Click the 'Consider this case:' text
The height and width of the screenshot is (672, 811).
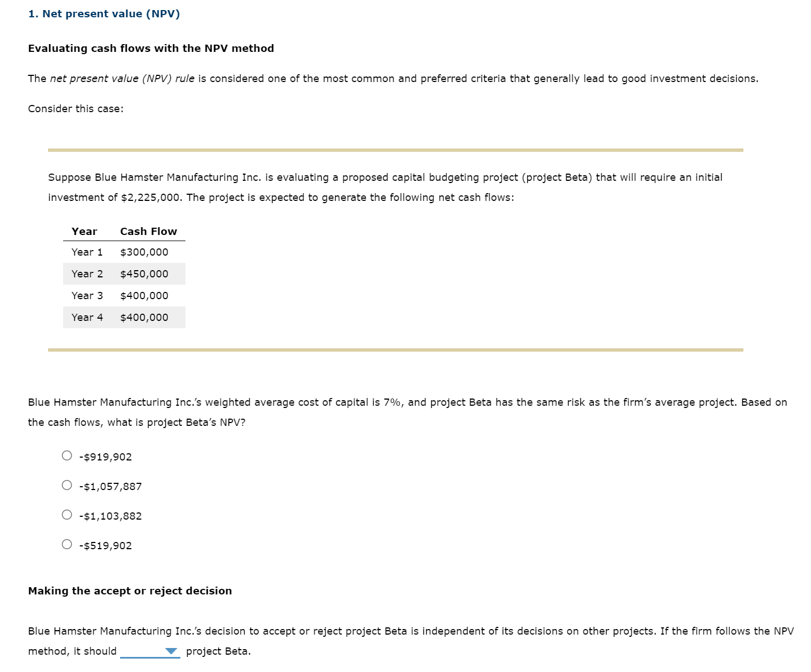pyautogui.click(x=76, y=108)
